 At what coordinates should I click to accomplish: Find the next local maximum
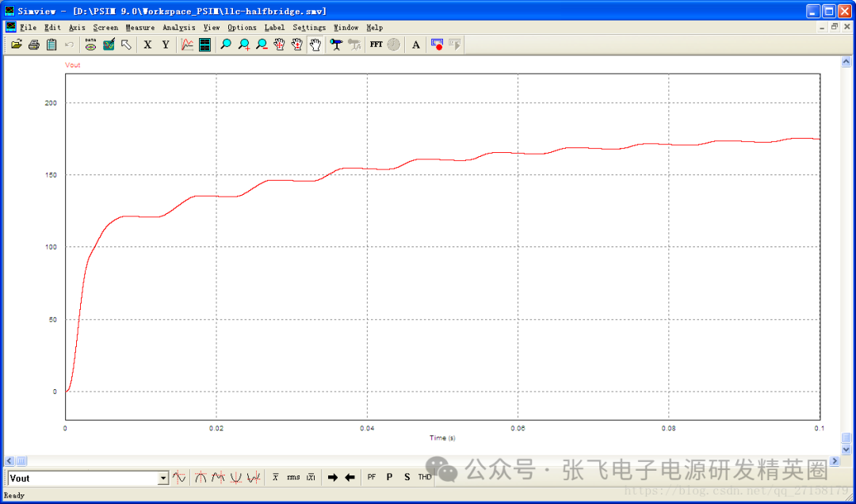click(218, 477)
